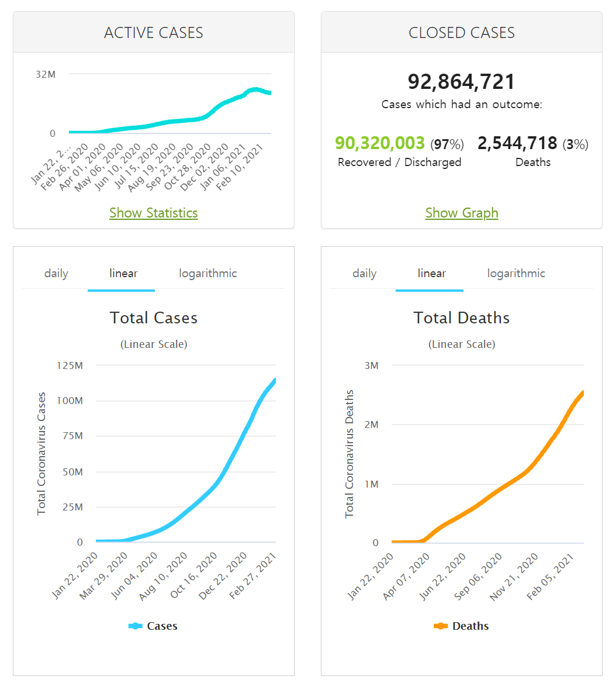Switch Total Cases chart to logarithmic tab

coord(207,273)
